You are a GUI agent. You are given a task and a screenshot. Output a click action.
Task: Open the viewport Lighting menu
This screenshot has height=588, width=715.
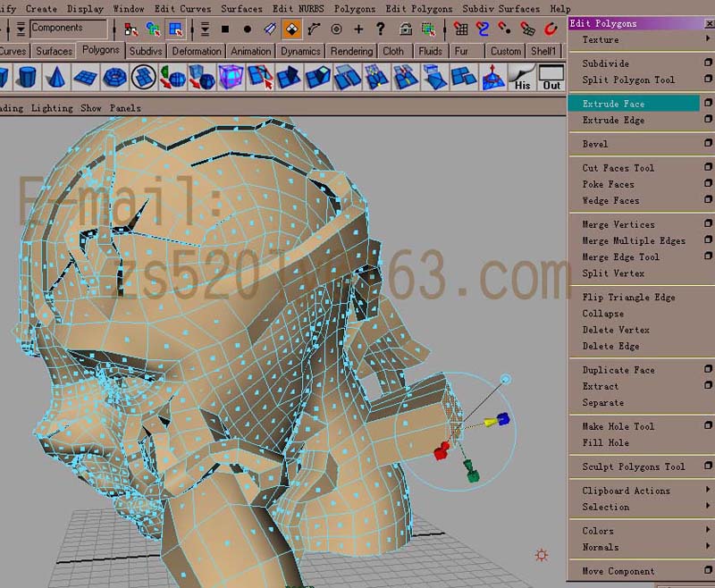pos(52,108)
